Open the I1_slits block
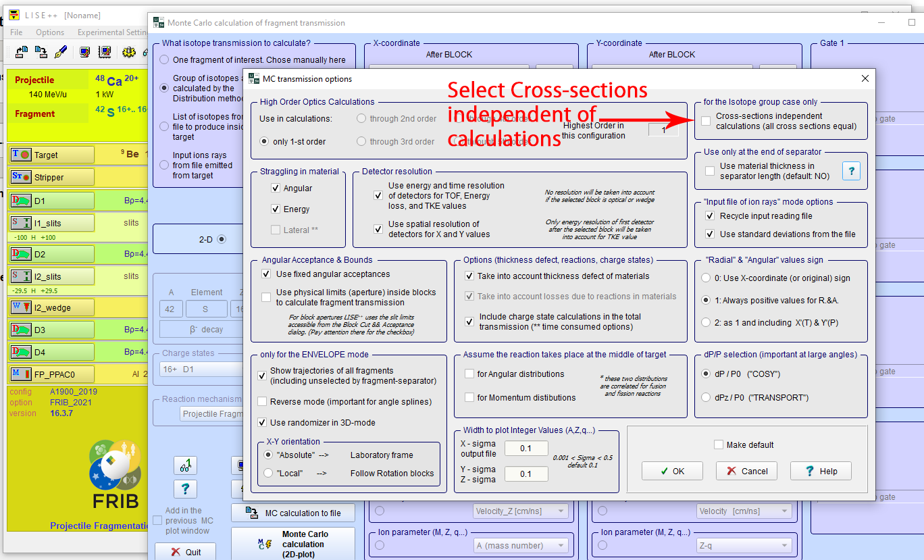This screenshot has width=924, height=560. pos(51,223)
